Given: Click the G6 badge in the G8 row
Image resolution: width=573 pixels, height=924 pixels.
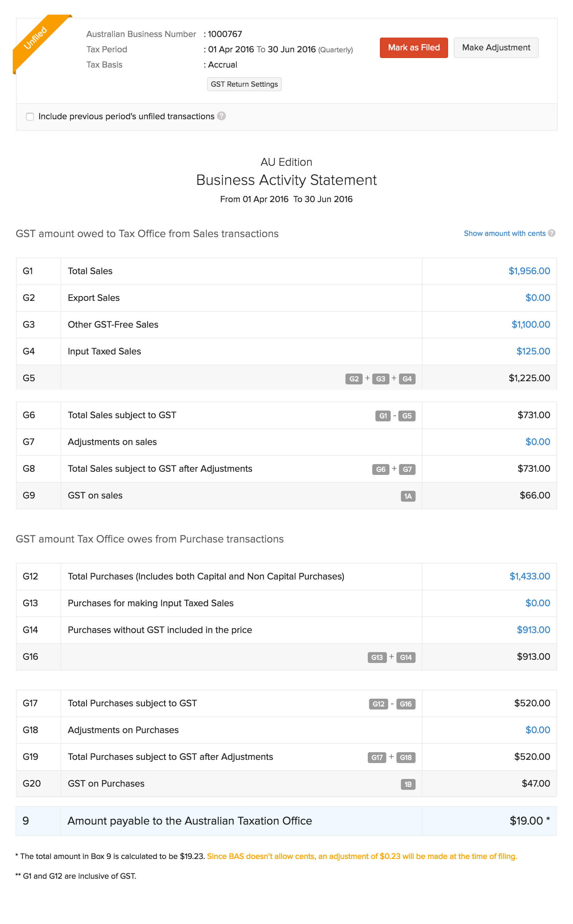Looking at the screenshot, I should pos(381,469).
